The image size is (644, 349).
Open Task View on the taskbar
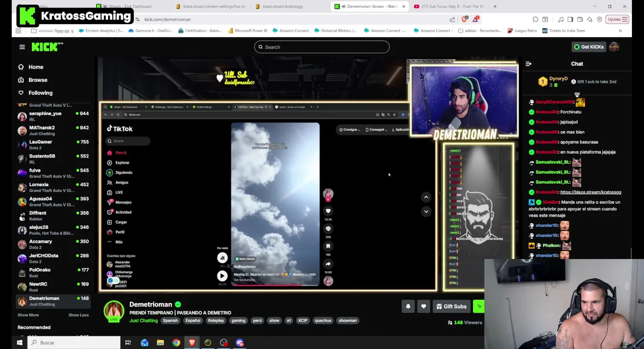pyautogui.click(x=128, y=343)
